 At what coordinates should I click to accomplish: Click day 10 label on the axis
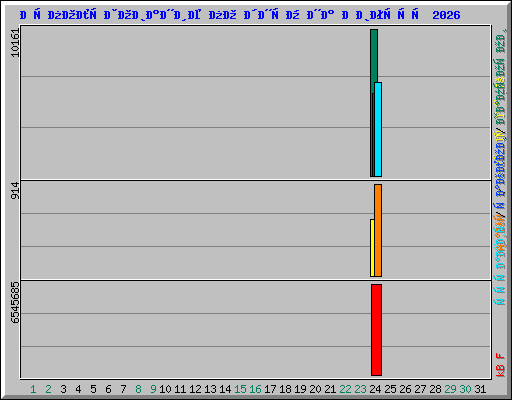point(165,389)
